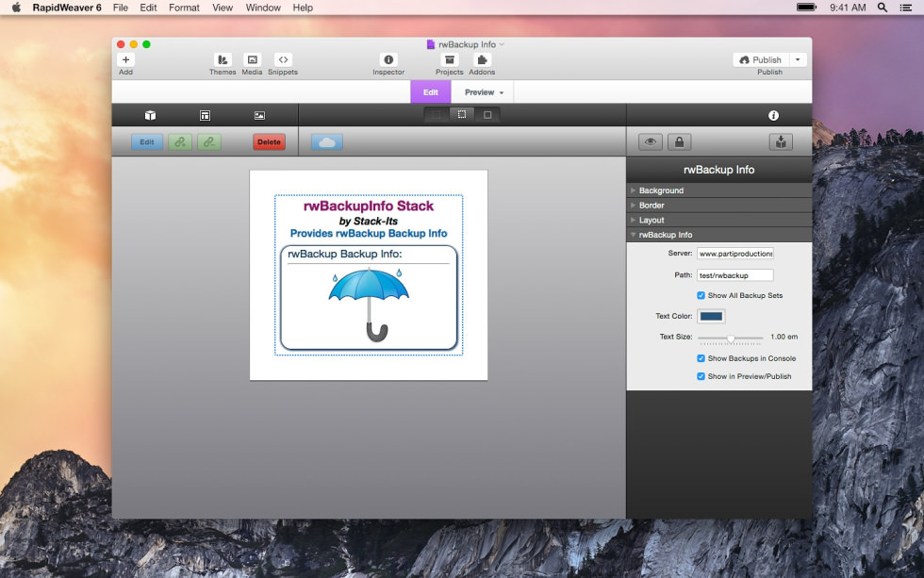
Task: Click the battery status icon
Action: click(807, 7)
